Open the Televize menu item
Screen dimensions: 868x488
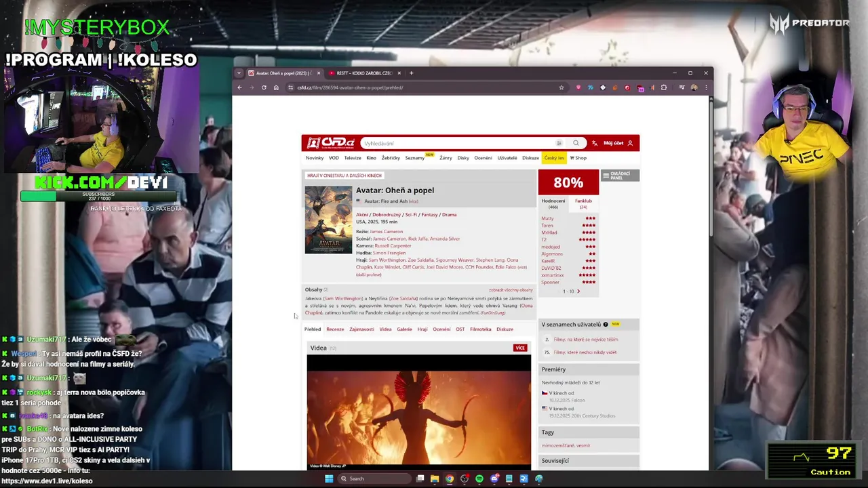(353, 158)
